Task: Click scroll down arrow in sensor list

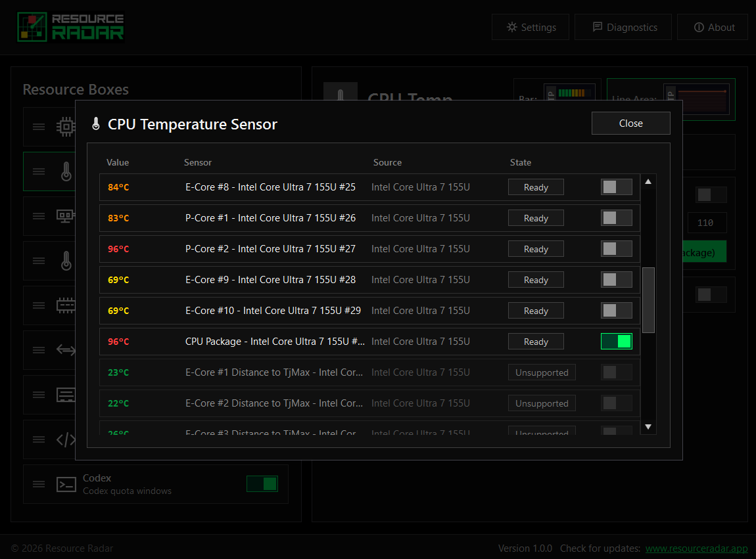Action: click(x=648, y=426)
